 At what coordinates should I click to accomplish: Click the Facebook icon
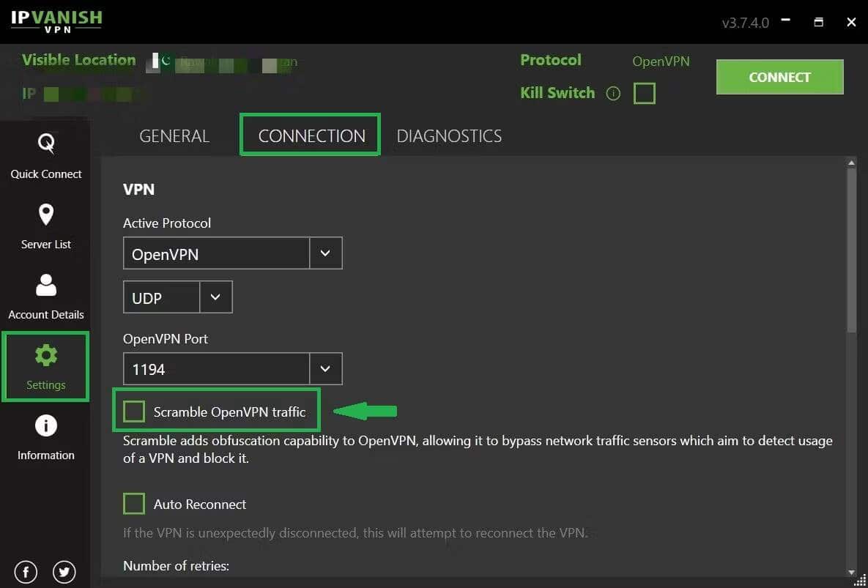click(x=25, y=571)
